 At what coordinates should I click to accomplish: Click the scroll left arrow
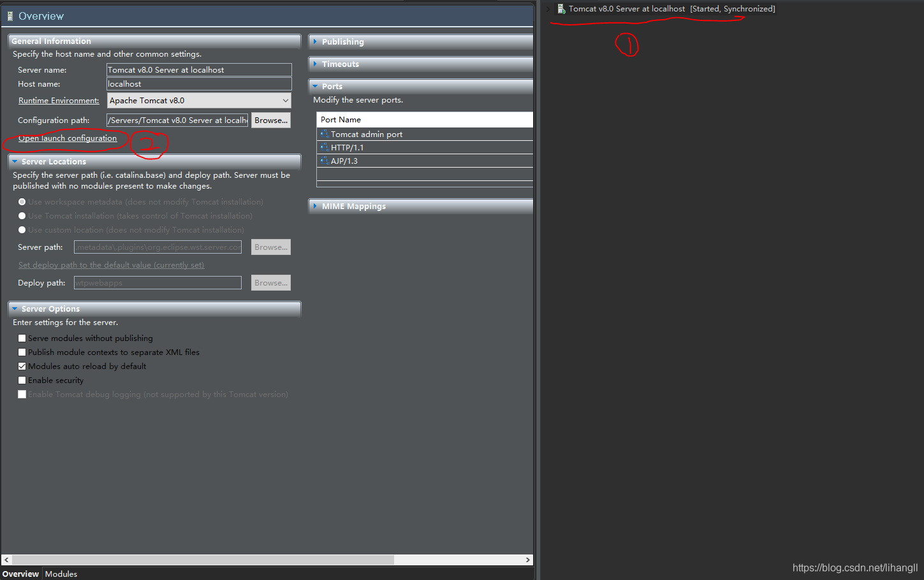pos(6,560)
